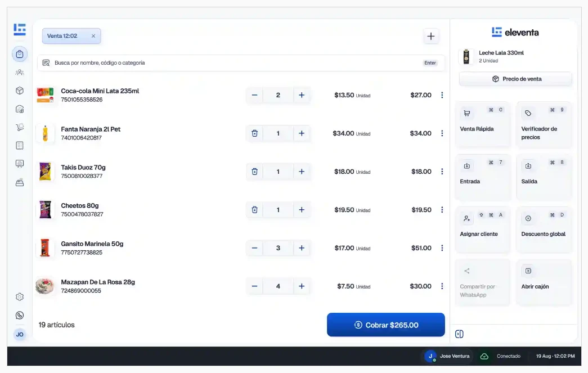The height and width of the screenshot is (373, 588).
Task: Open Verificador de precios
Action: (544, 124)
